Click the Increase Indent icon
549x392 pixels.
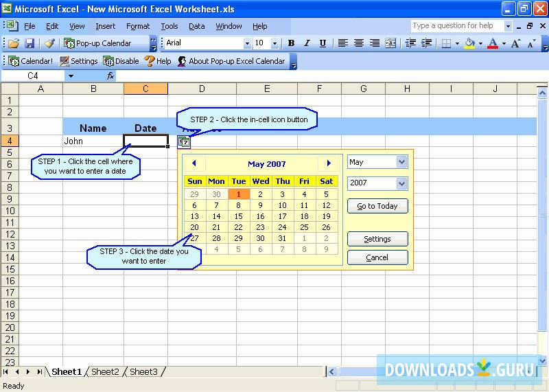coord(426,43)
